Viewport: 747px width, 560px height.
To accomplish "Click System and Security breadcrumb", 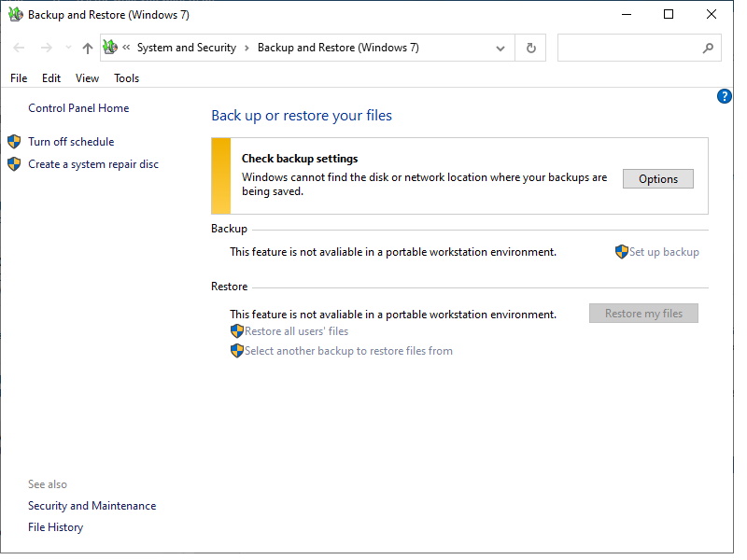I will pyautogui.click(x=187, y=49).
